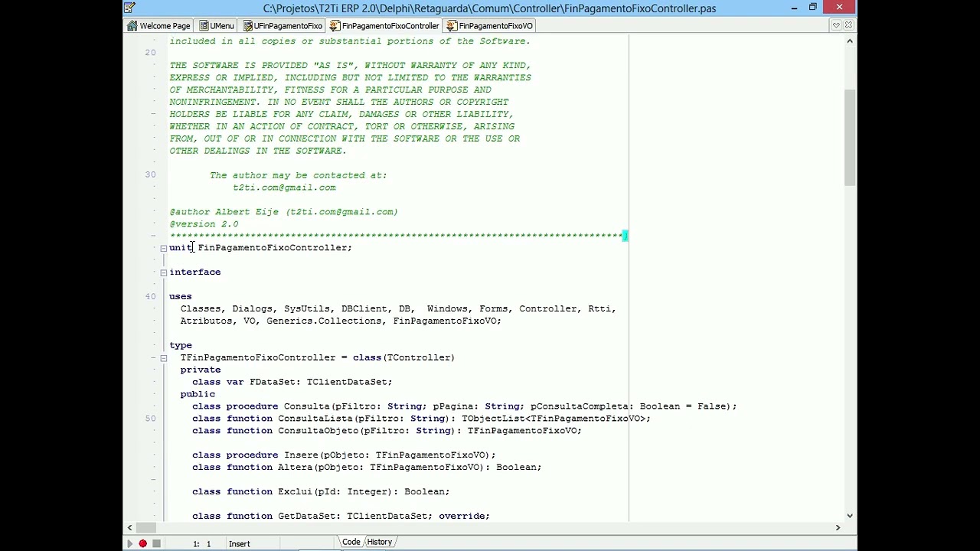Click 'private' keyword in class
This screenshot has height=551, width=980.
[201, 370]
